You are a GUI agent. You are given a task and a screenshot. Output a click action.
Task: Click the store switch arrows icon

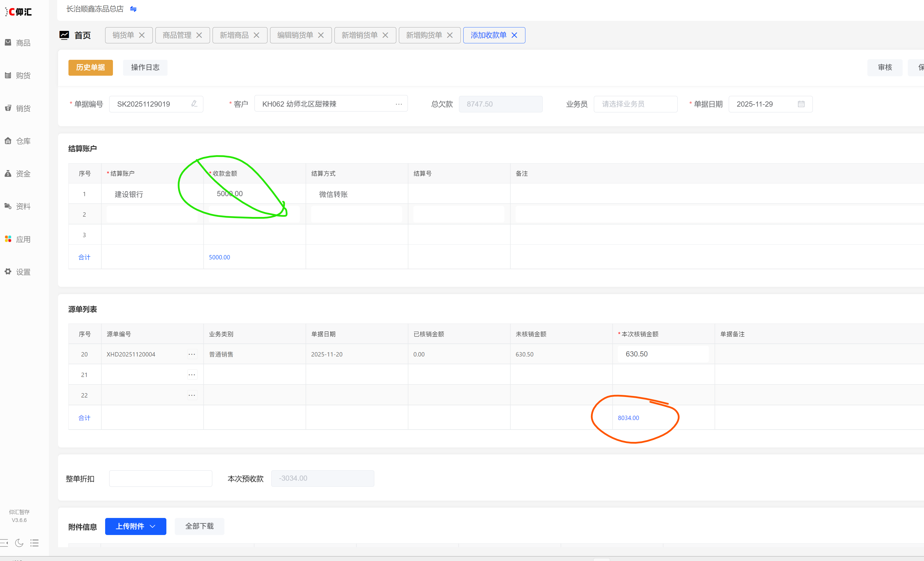[133, 9]
